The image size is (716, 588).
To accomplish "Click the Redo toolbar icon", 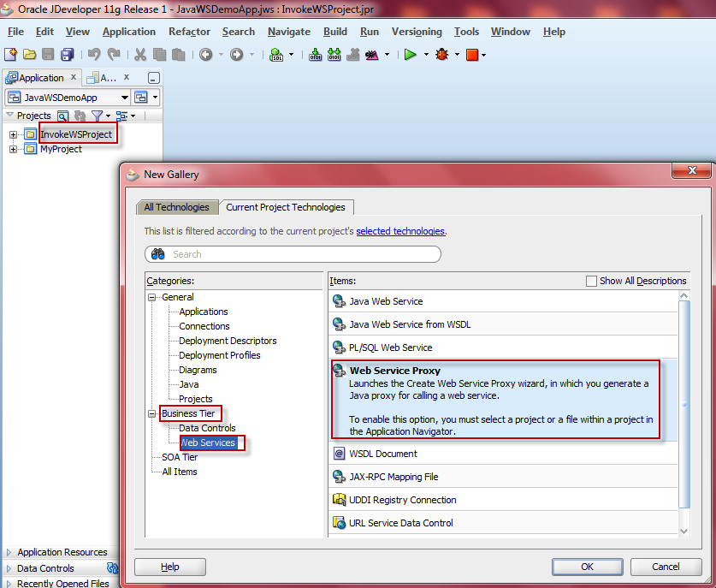I will click(113, 55).
